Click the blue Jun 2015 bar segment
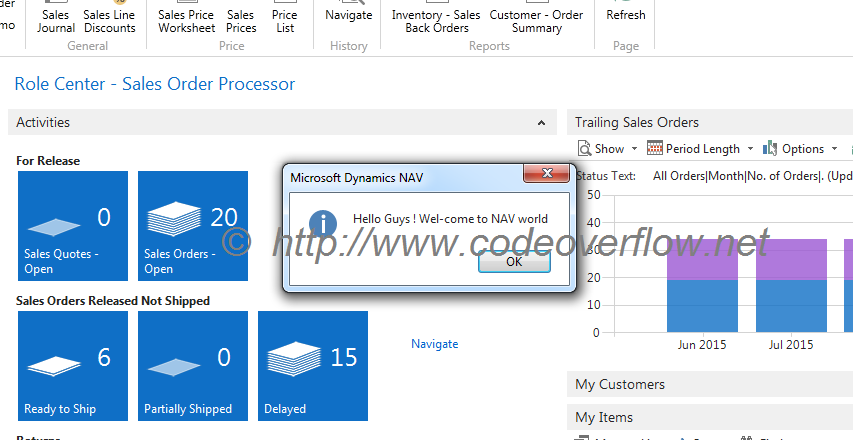 [x=702, y=306]
